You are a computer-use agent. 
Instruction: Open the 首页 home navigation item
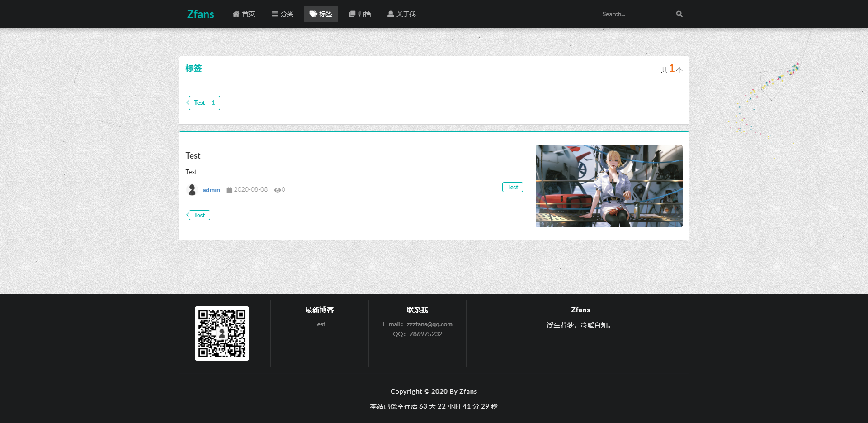tap(244, 14)
